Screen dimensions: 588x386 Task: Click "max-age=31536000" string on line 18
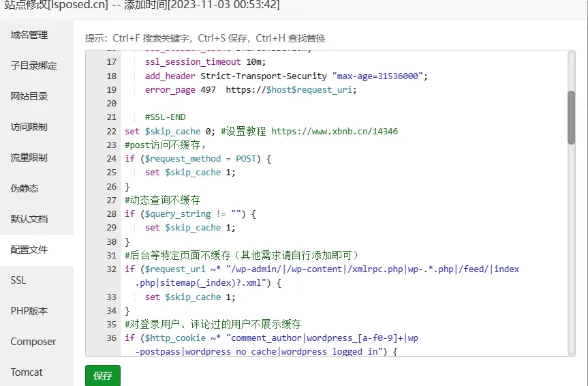point(377,76)
